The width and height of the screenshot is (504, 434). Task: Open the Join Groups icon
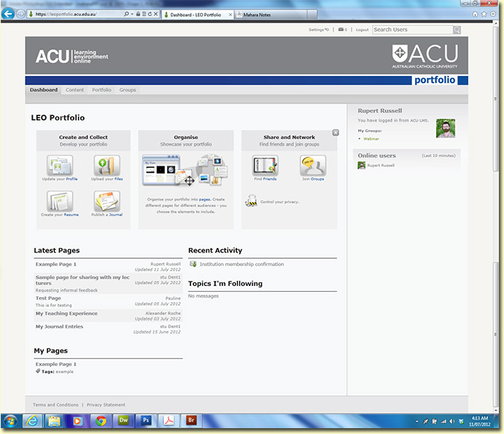[x=312, y=165]
